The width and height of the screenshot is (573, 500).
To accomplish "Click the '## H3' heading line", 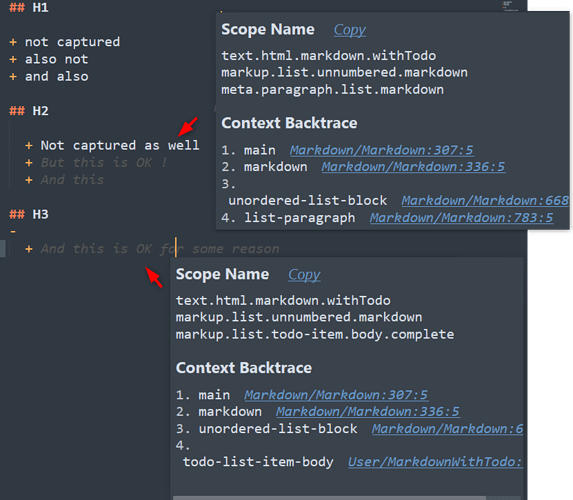I will point(29,214).
